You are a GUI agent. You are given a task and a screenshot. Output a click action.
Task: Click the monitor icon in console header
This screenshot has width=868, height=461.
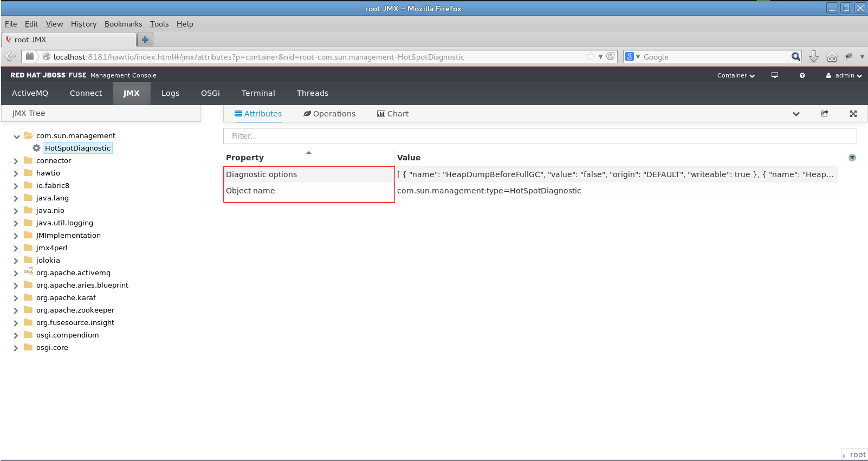click(x=775, y=75)
